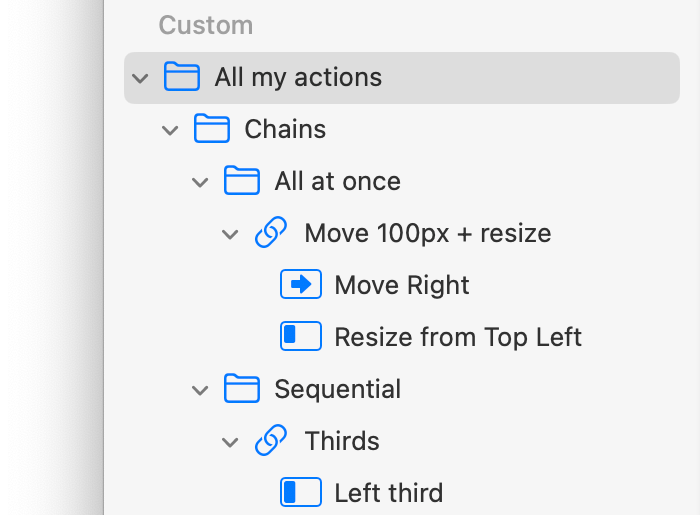
Task: Click the Chains folder icon
Action: click(211, 129)
